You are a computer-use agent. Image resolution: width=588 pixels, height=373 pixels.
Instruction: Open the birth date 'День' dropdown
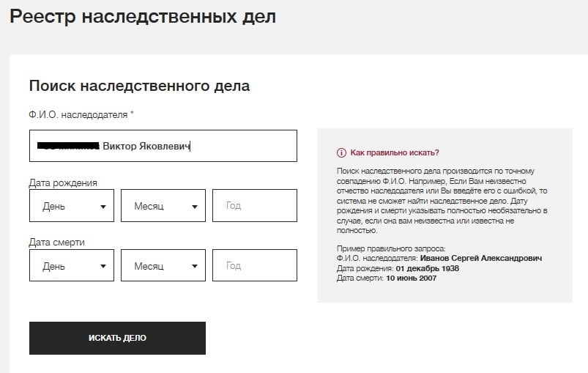click(72, 206)
